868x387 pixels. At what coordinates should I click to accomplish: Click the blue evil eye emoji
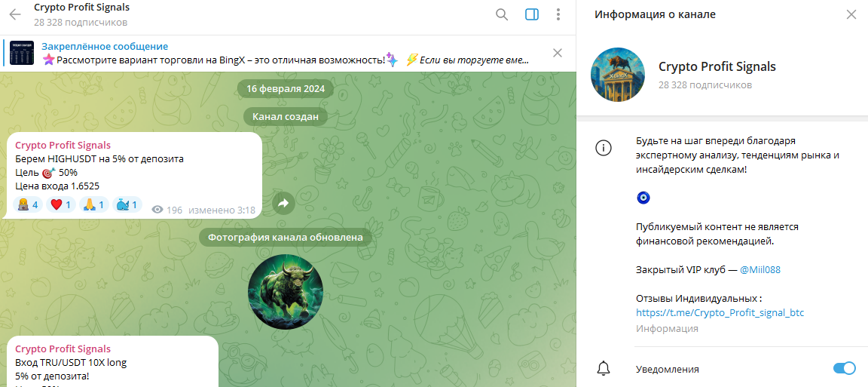643,198
